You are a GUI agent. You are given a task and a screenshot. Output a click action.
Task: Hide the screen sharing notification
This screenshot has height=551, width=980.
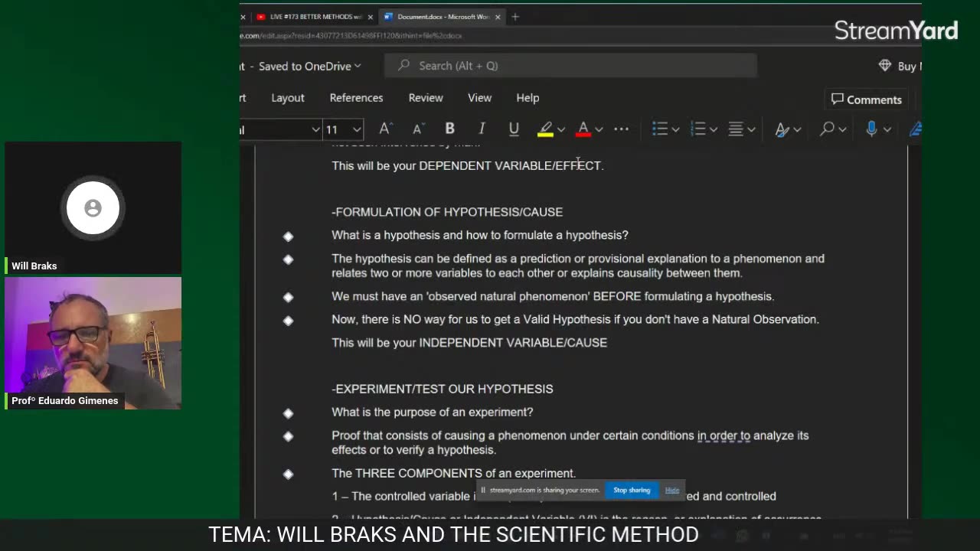tap(671, 490)
